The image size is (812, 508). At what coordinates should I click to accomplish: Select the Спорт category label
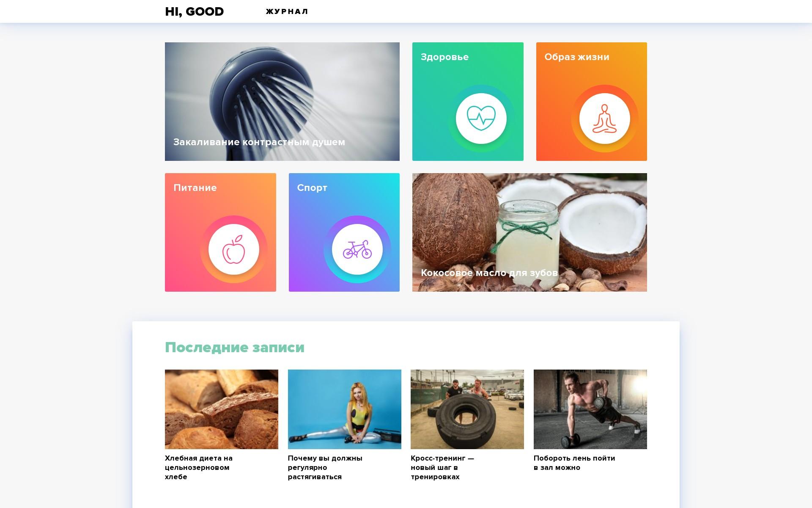point(312,188)
